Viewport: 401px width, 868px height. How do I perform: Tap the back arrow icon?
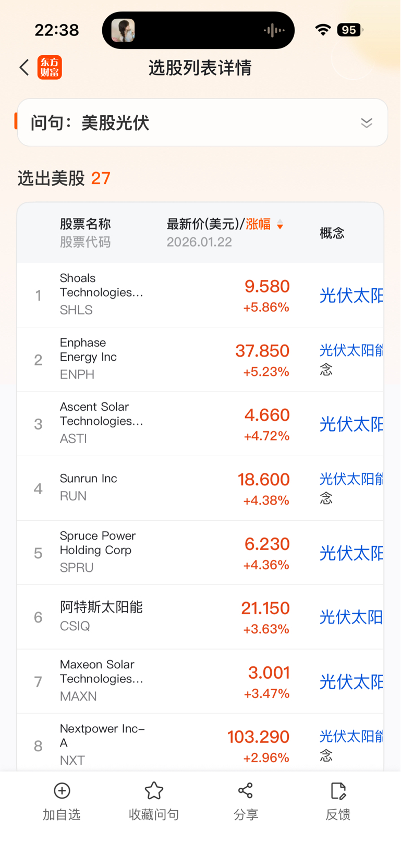point(24,67)
